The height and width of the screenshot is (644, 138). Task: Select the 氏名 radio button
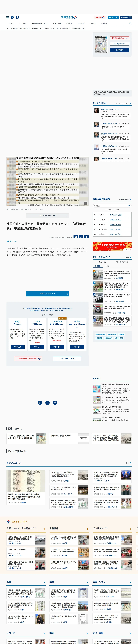pos(115,210)
